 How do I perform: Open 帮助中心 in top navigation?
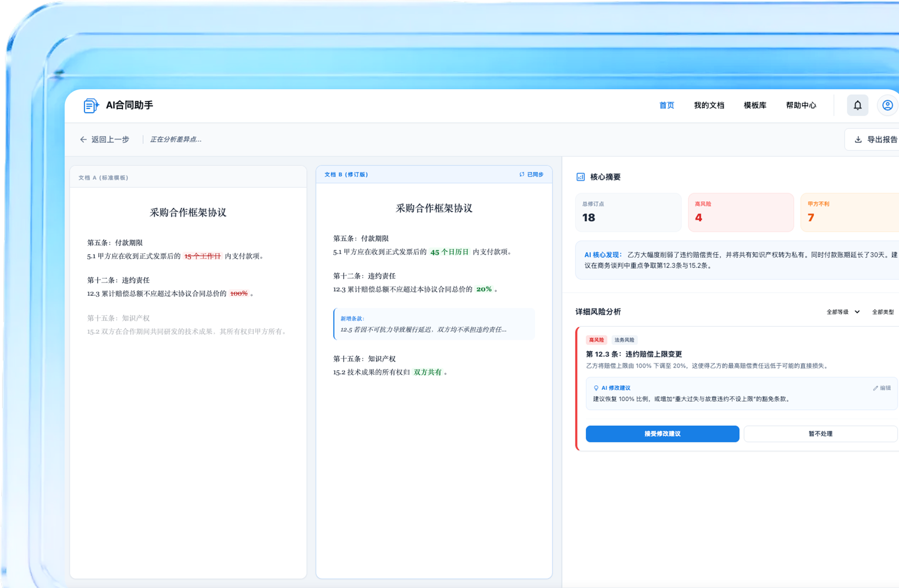(801, 105)
